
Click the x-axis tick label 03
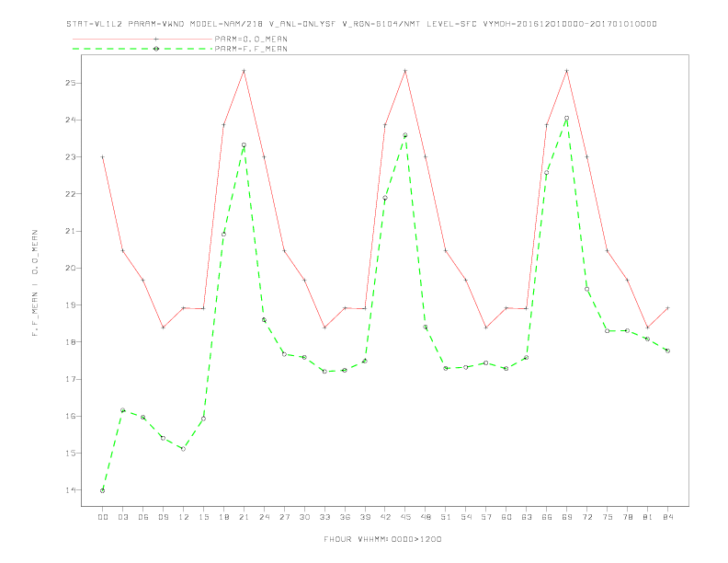122,517
